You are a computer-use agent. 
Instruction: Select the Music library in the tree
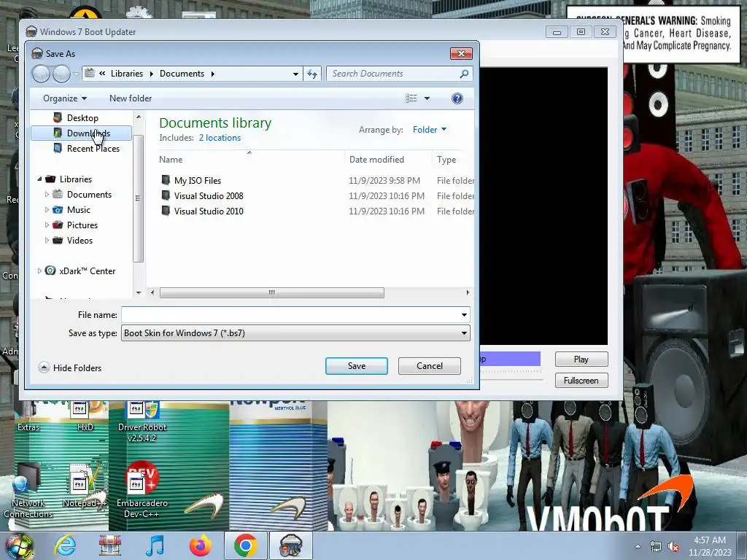(x=78, y=209)
